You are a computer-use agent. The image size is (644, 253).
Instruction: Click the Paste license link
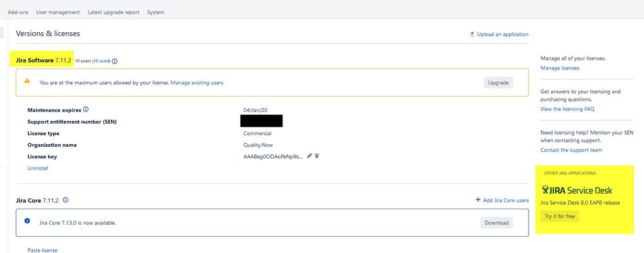[43, 250]
